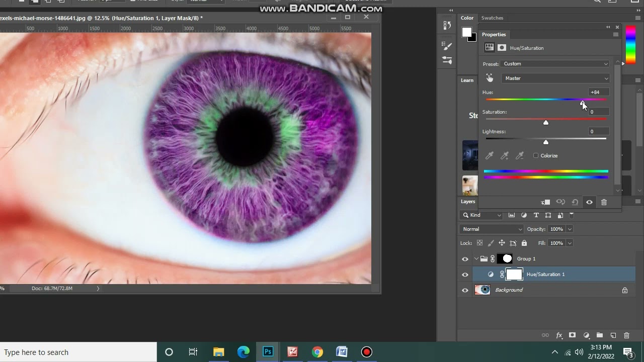The height and width of the screenshot is (362, 644).
Task: Toggle visibility of Group 1
Action: click(x=465, y=259)
